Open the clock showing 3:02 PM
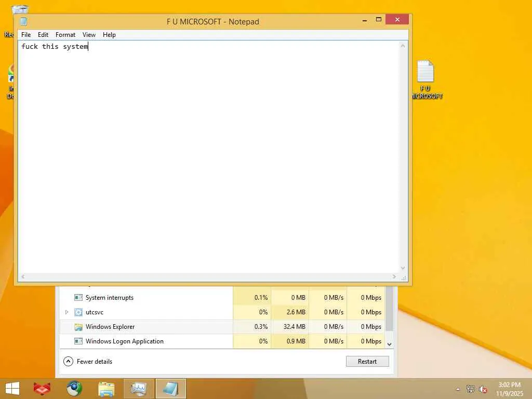Viewport: 532px width, 399px height. pyautogui.click(x=509, y=389)
